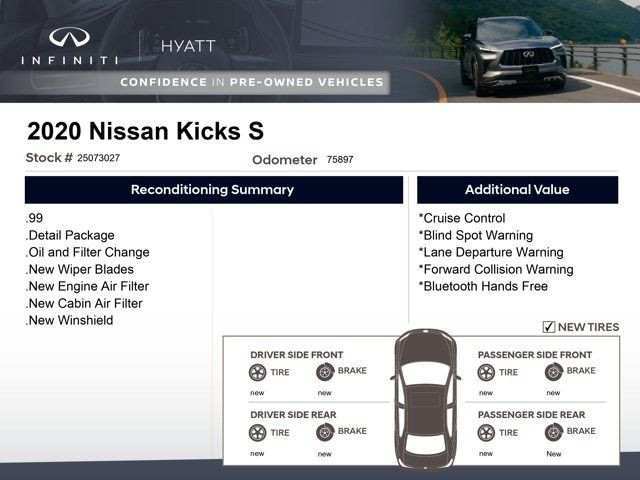The height and width of the screenshot is (480, 640).
Task: Click the .Detail Package line
Action: pyautogui.click(x=70, y=236)
